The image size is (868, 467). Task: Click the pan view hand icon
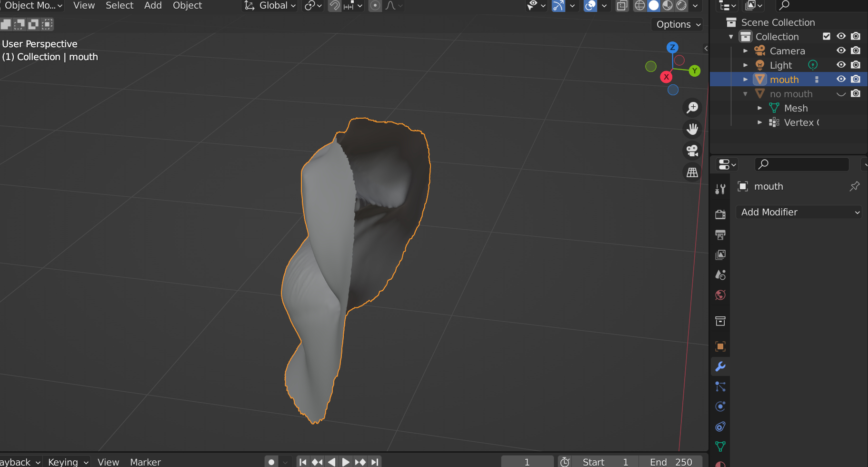point(692,129)
